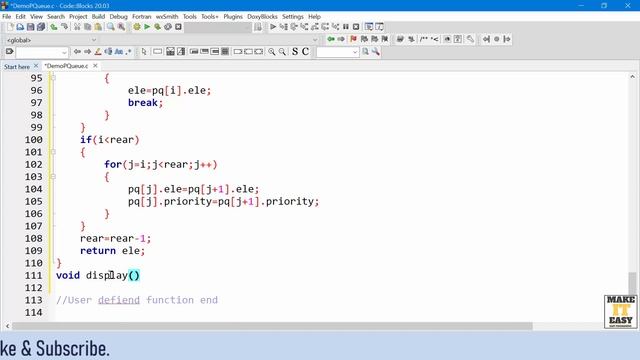Open the DoxyBlocks menu
The width and height of the screenshot is (640, 360).
(262, 17)
